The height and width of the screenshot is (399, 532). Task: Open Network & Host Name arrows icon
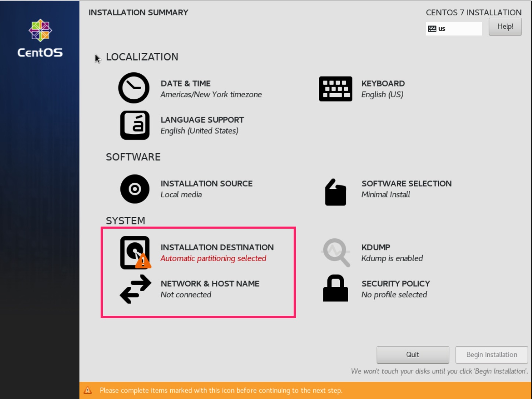(x=135, y=289)
